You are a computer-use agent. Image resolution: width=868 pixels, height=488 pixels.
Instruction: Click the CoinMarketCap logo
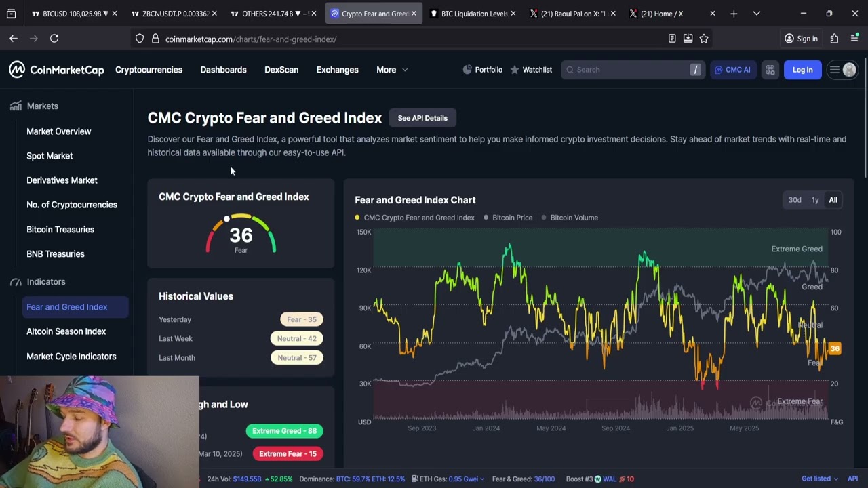pyautogui.click(x=57, y=70)
